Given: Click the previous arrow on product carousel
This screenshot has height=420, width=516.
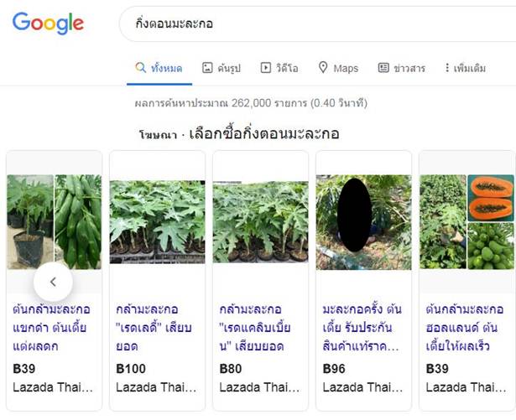Looking at the screenshot, I should coord(53,282).
